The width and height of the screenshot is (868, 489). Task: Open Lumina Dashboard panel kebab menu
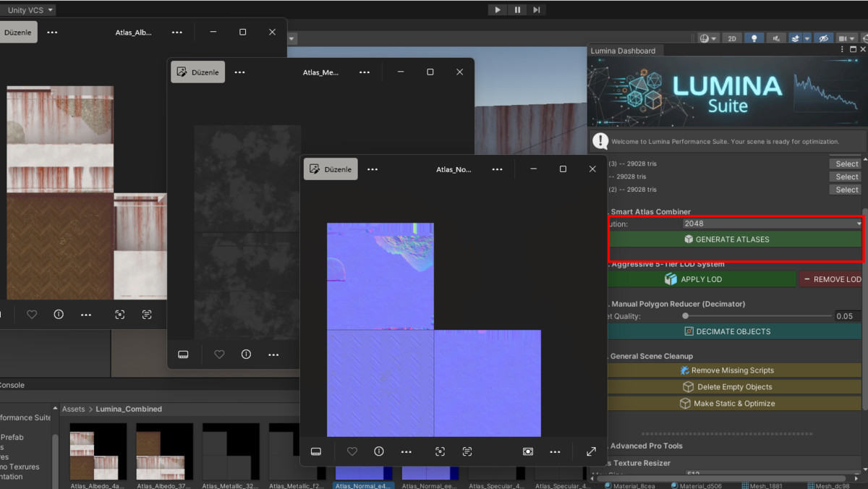[843, 50]
